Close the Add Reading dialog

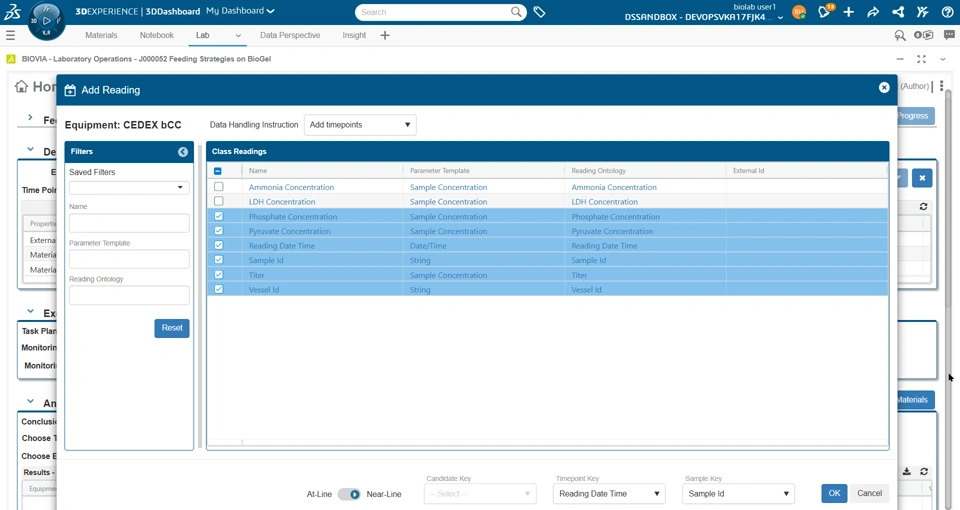pyautogui.click(x=884, y=88)
